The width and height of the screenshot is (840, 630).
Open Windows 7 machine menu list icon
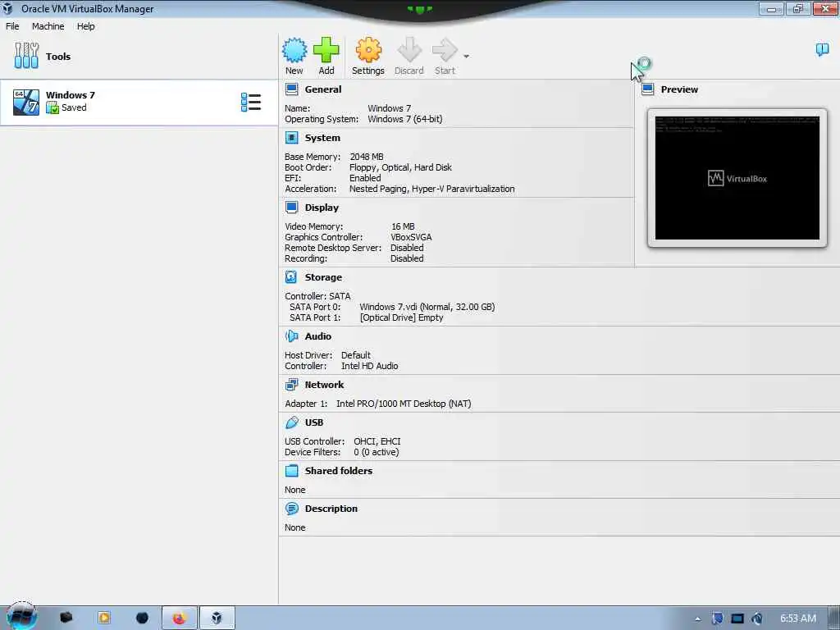[251, 103]
